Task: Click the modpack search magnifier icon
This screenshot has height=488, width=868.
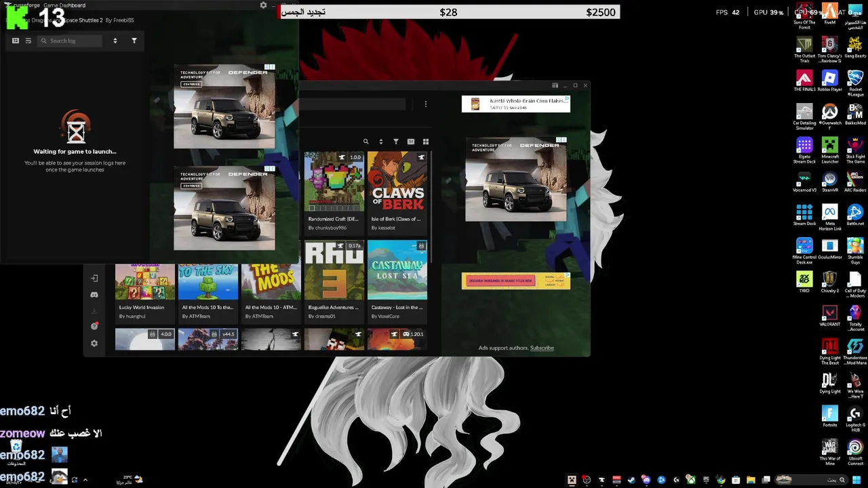Action: pyautogui.click(x=366, y=142)
